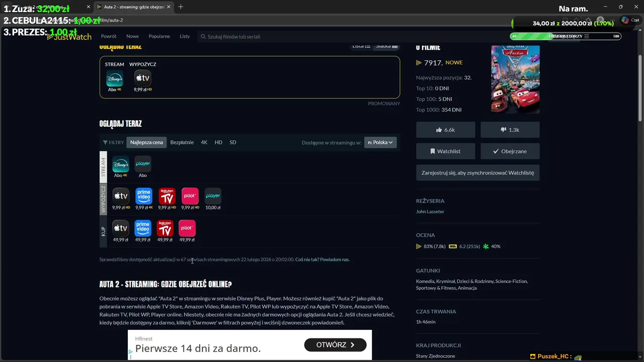This screenshot has width=644, height=362.
Task: Click runtime text 1h 46min
Action: [x=426, y=322]
